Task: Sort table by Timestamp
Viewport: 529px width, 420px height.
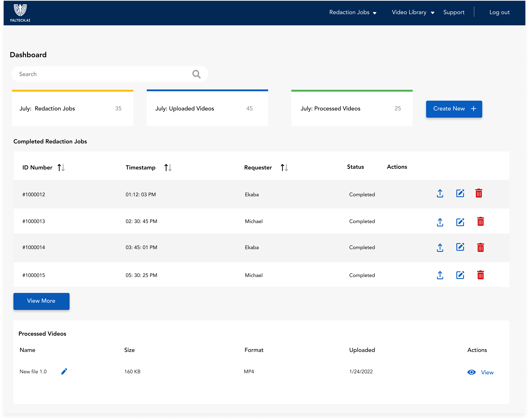Action: [168, 168]
